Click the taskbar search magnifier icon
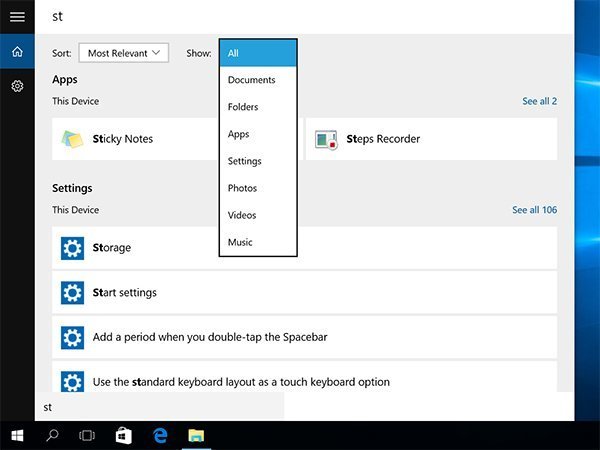Viewport: 600px width, 450px height. coord(52,435)
